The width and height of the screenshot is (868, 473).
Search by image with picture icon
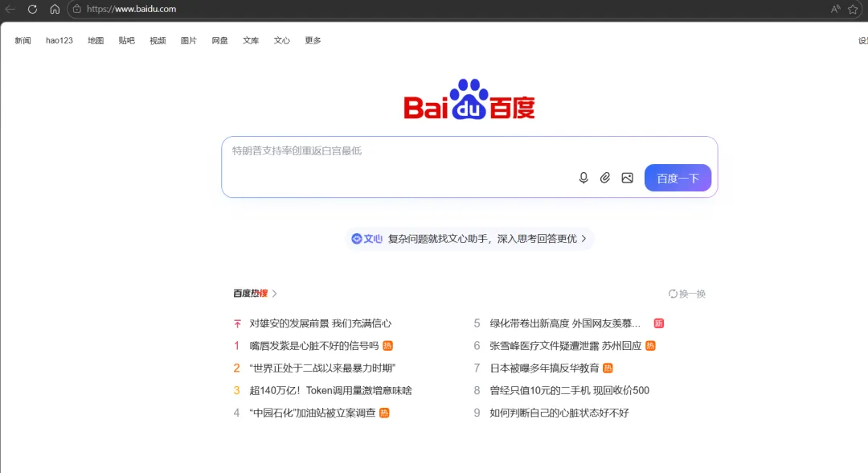point(627,178)
